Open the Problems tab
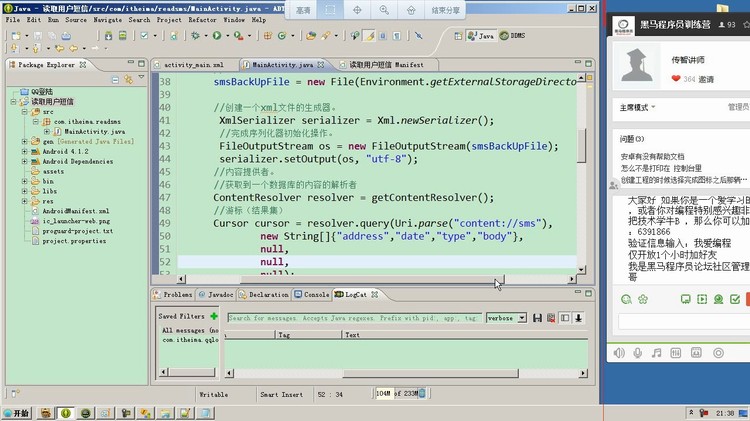The height and width of the screenshot is (421, 750). coord(173,295)
